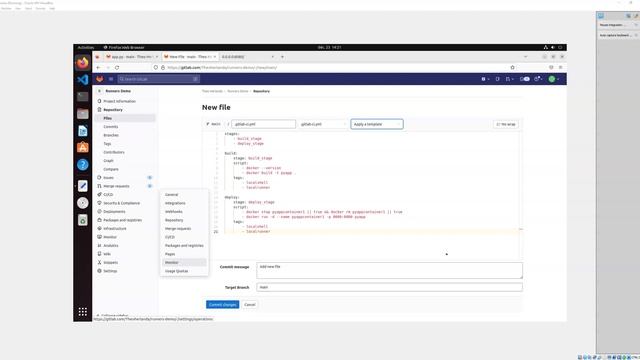
Task: Open Settings in the left sidebar
Action: (x=110, y=271)
